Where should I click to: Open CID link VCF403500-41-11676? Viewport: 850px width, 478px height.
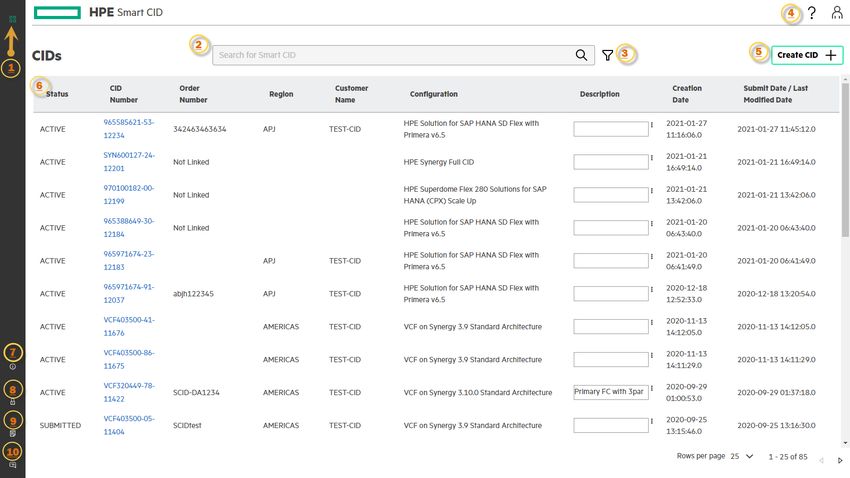(x=129, y=327)
